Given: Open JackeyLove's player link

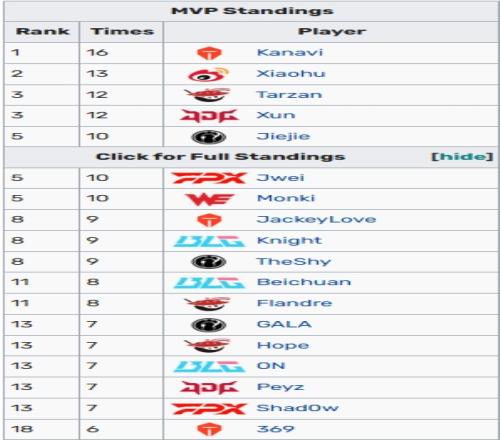Looking at the screenshot, I should [x=316, y=220].
